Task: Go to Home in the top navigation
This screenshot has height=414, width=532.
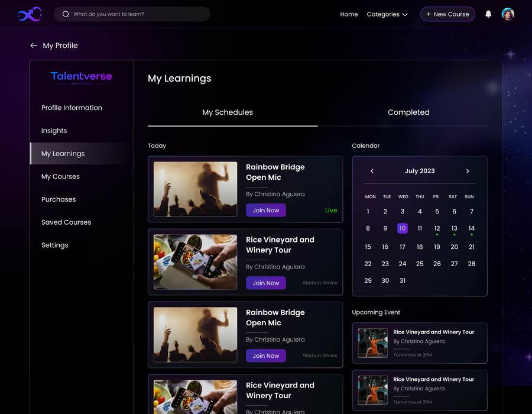Action: [349, 14]
